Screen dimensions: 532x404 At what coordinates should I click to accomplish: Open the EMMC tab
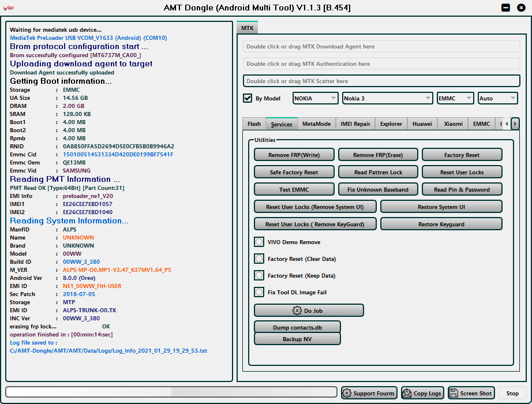click(x=481, y=124)
